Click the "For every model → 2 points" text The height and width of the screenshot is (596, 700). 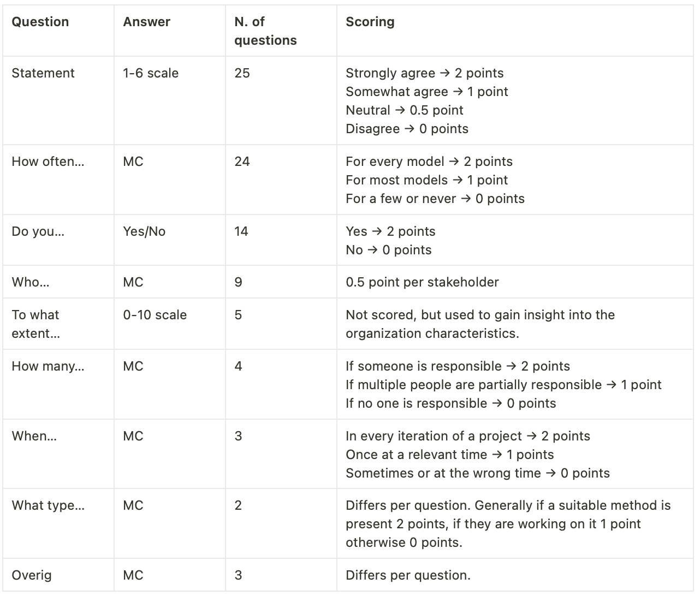coord(429,162)
